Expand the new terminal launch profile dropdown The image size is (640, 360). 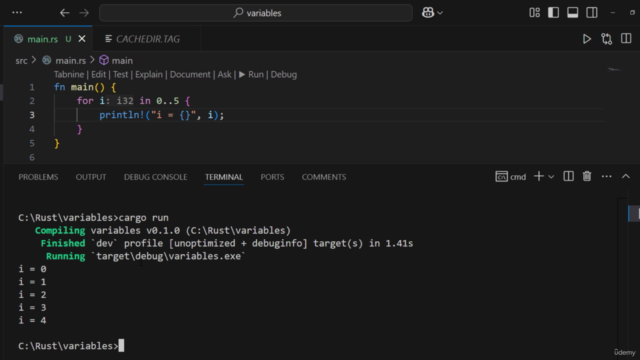click(551, 177)
